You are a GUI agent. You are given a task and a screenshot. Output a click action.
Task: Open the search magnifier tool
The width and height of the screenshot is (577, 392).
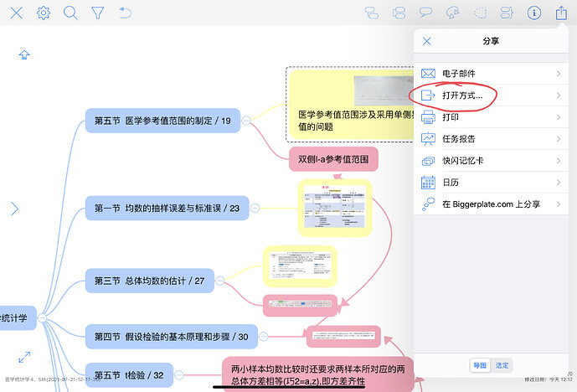coord(70,13)
